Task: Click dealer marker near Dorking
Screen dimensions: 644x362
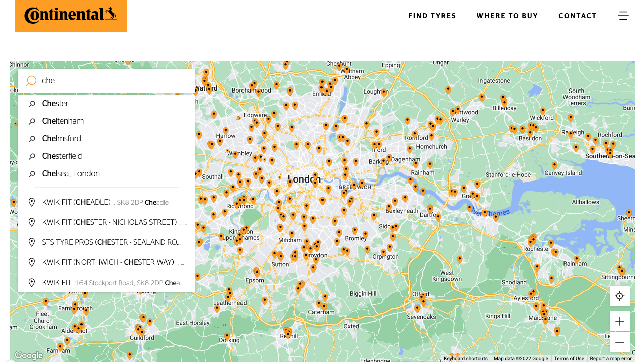Action: tap(227, 336)
